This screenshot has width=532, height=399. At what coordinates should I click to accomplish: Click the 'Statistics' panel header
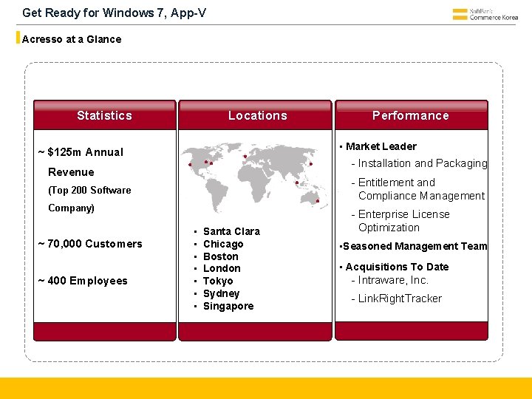click(105, 115)
